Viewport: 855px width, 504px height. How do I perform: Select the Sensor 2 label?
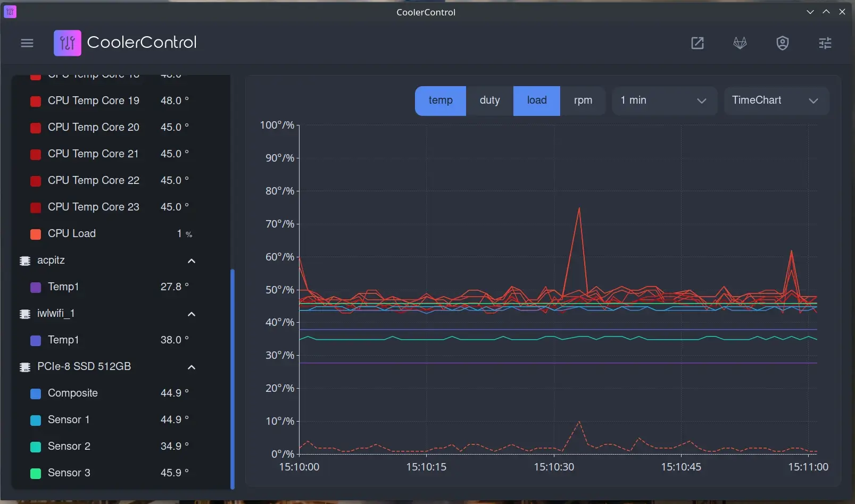(69, 446)
